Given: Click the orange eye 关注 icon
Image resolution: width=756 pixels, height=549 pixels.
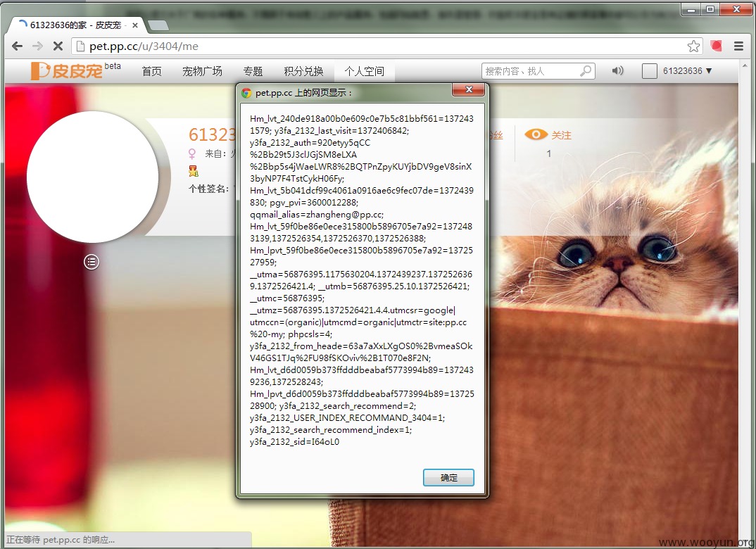Looking at the screenshot, I should coord(536,134).
